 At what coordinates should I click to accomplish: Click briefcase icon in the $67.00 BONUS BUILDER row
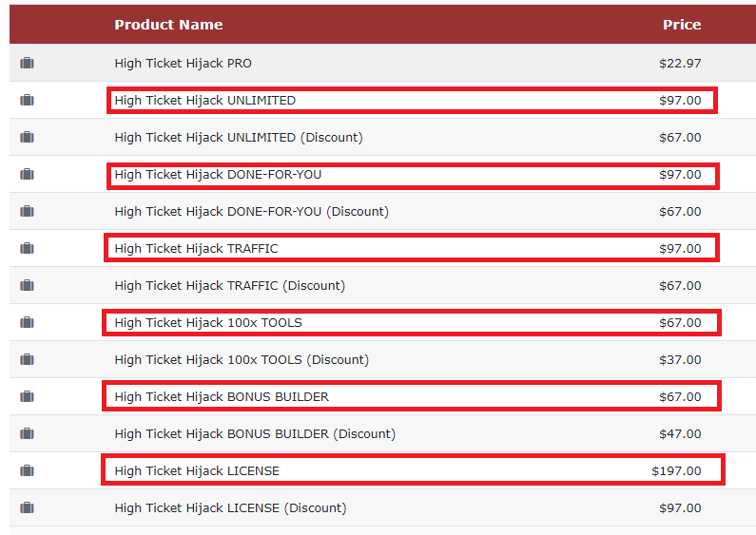tap(27, 396)
